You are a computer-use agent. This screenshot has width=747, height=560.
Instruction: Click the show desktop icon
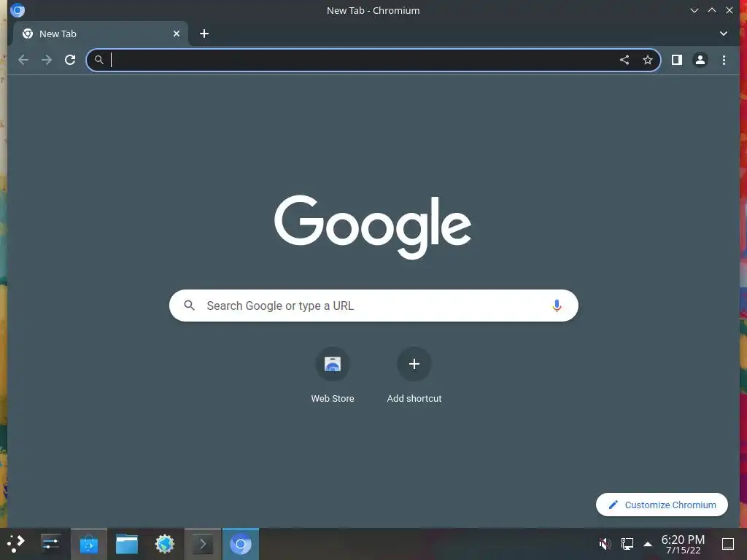[728, 544]
